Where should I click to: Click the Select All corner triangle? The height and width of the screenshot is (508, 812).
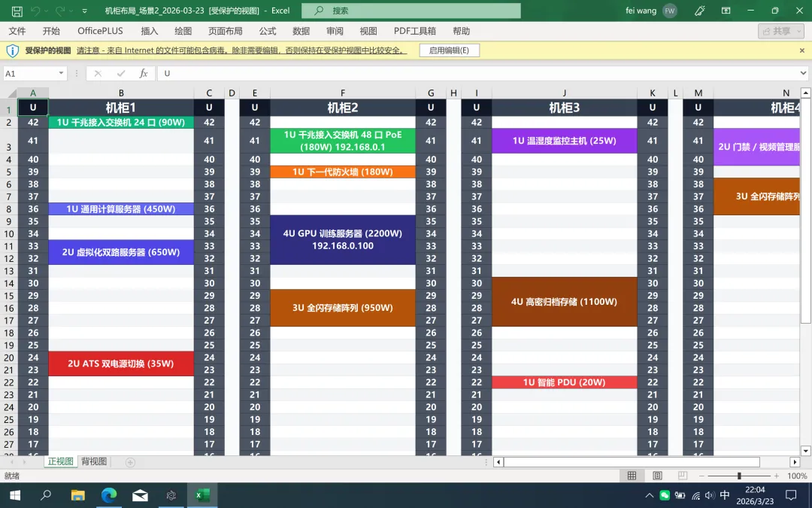pyautogui.click(x=11, y=93)
